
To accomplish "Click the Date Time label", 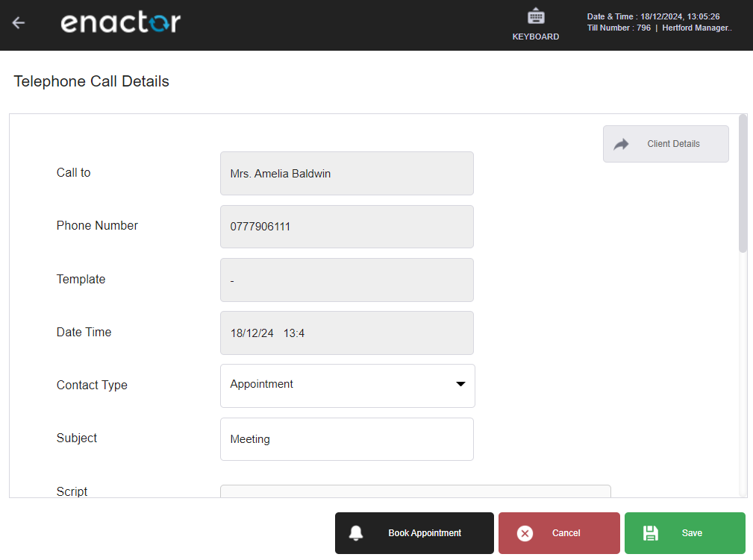I will point(84,332).
